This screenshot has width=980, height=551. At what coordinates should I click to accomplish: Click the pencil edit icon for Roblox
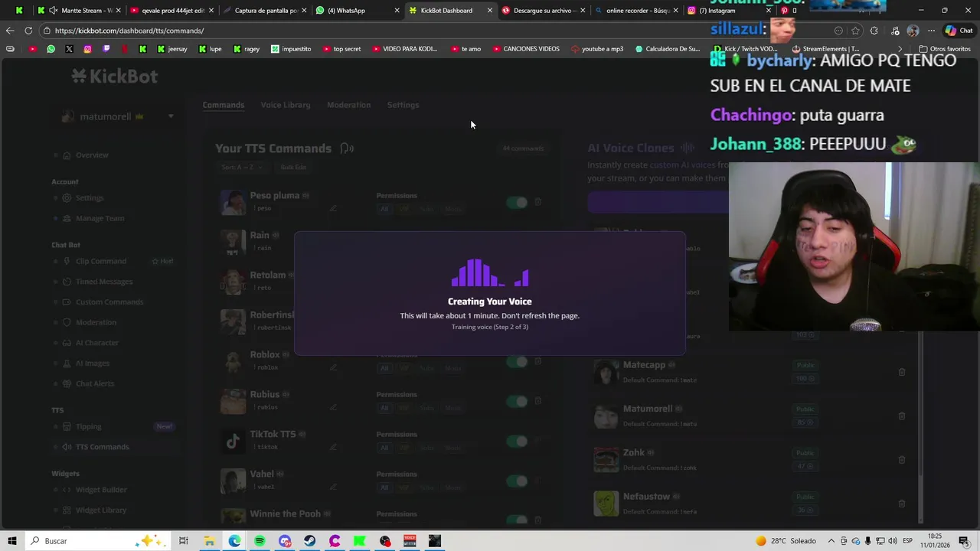(x=333, y=367)
